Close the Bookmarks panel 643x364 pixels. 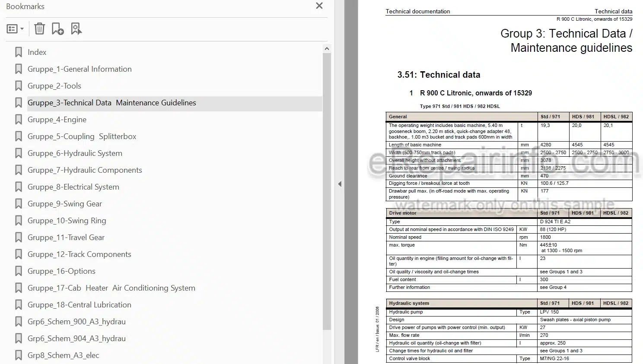tap(319, 6)
